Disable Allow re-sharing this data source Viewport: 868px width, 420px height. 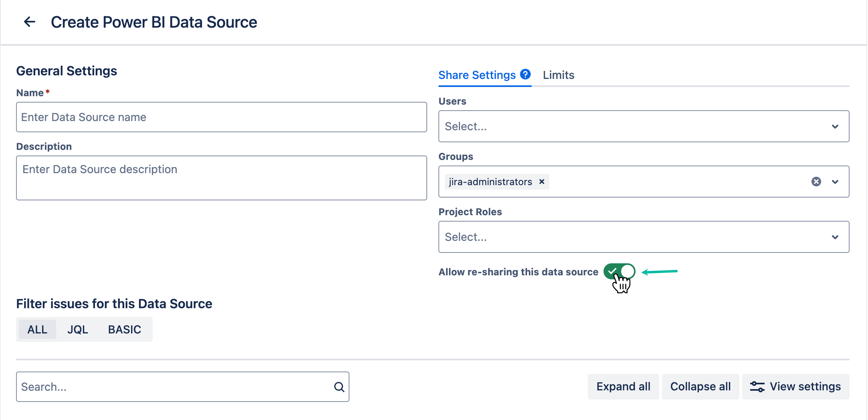(x=619, y=271)
